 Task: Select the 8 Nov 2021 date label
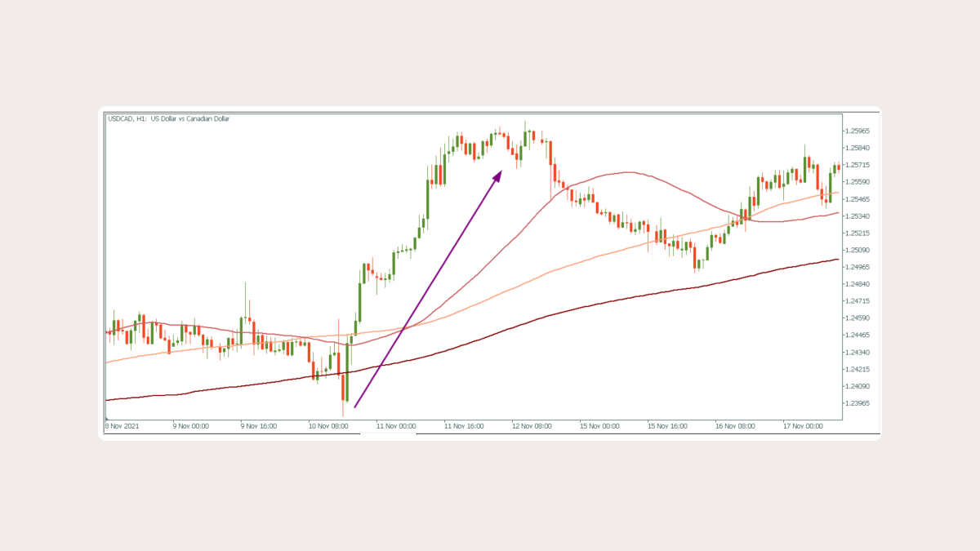pyautogui.click(x=123, y=425)
